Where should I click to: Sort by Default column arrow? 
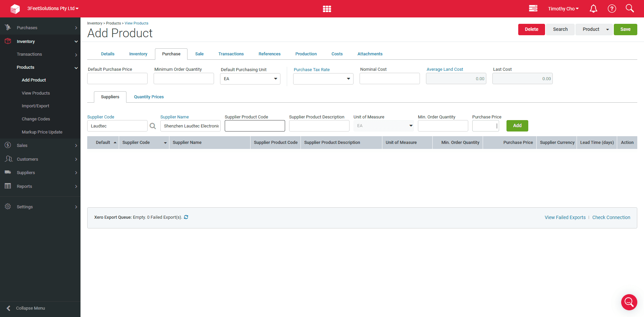(x=115, y=143)
